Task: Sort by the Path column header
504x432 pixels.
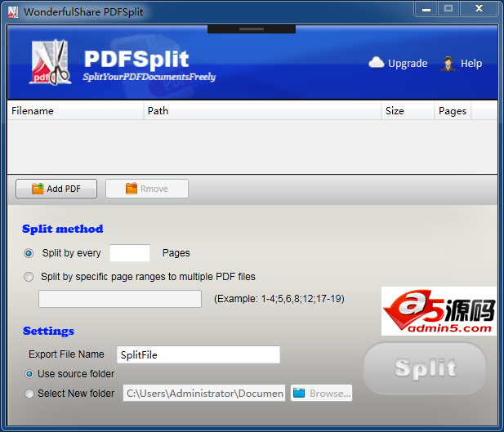Action: click(262, 111)
